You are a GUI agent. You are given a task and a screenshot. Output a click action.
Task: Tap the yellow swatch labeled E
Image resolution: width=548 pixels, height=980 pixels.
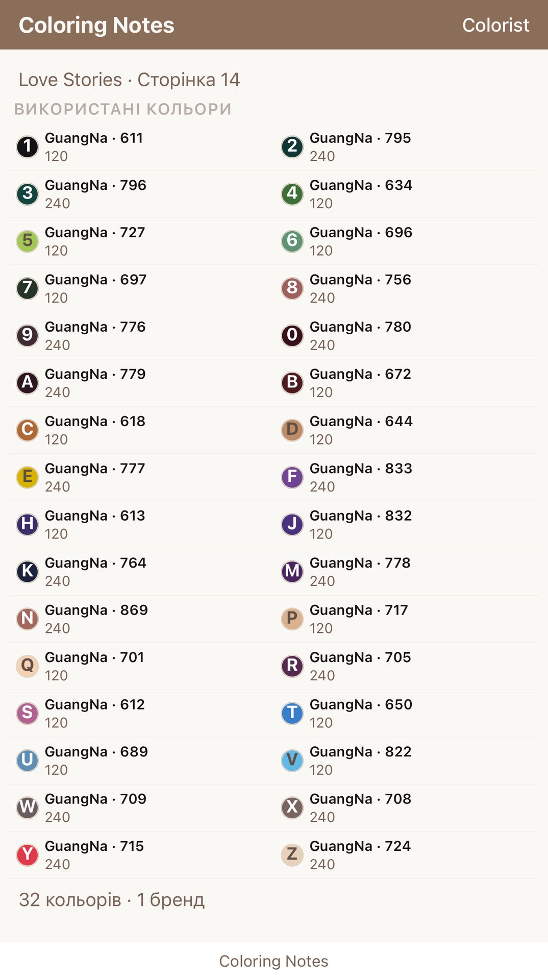[x=28, y=477]
